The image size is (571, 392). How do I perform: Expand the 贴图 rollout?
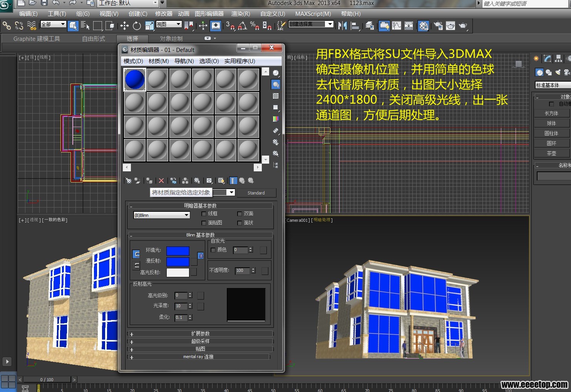[200, 349]
